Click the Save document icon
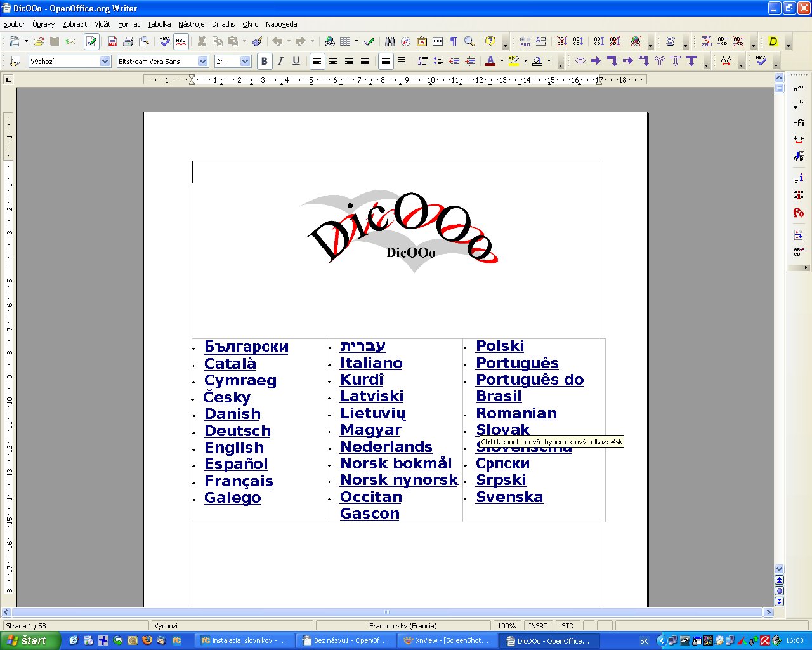The height and width of the screenshot is (650, 812). coord(55,41)
